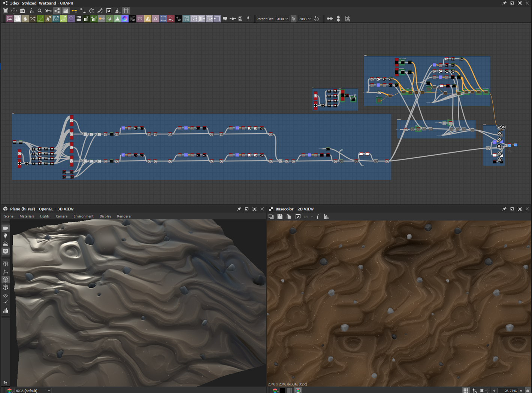Align selected nodes horizontally

click(x=330, y=19)
